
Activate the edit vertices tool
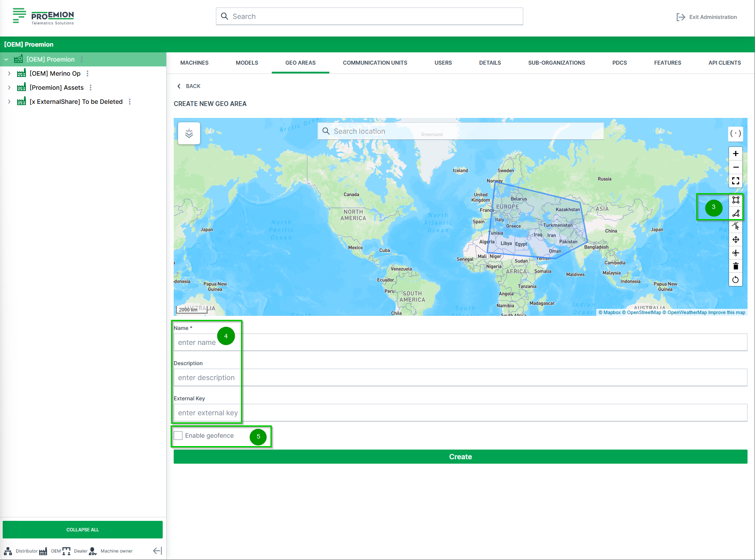pos(736,227)
